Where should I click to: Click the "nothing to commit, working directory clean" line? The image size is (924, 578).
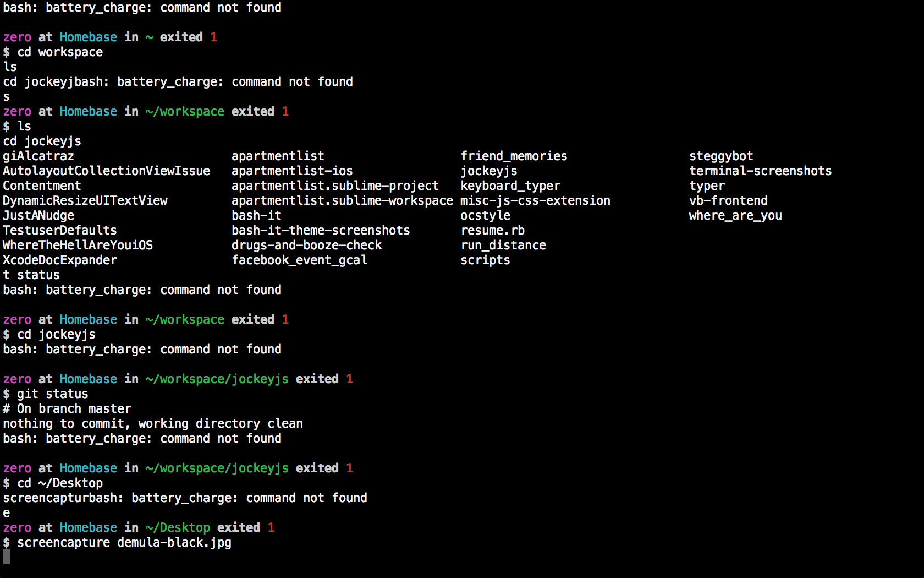(x=152, y=424)
